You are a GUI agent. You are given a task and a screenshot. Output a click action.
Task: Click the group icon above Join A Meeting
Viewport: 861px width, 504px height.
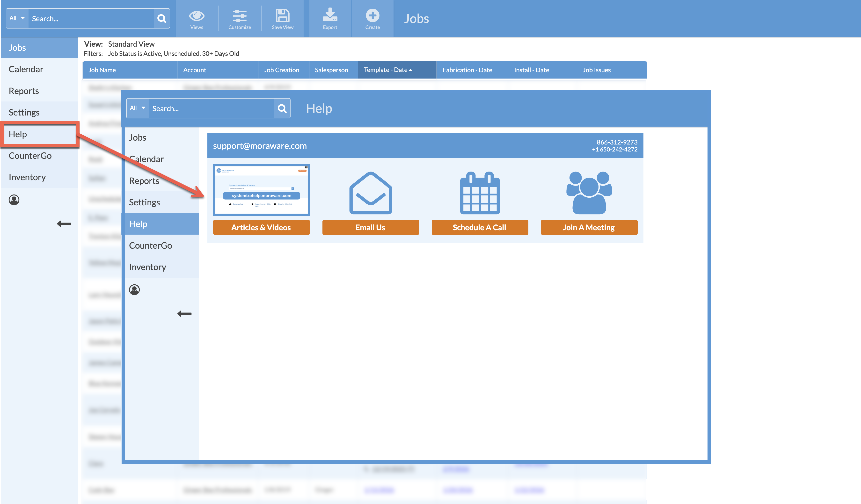pos(589,192)
